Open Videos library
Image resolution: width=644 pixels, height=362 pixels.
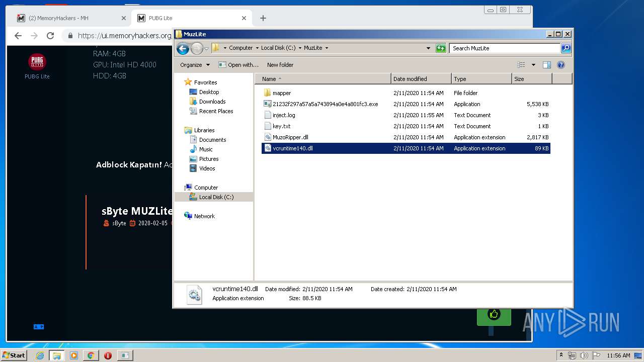pos(207,168)
